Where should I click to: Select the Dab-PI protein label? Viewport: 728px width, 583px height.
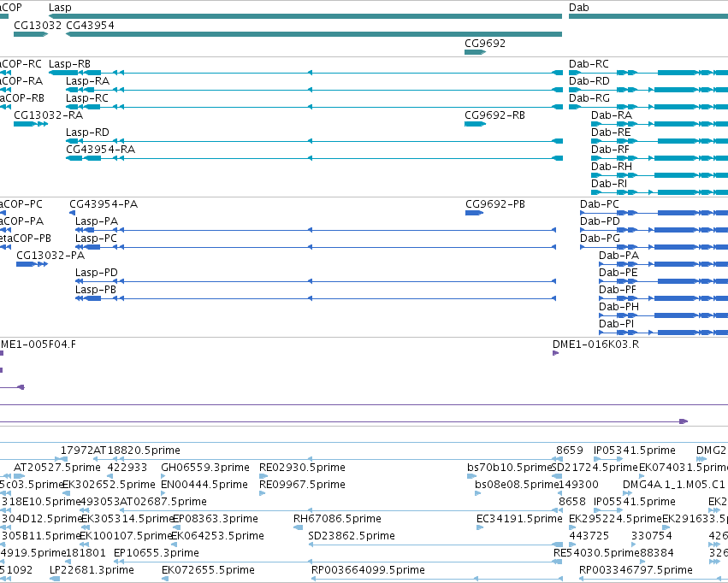click(616, 324)
